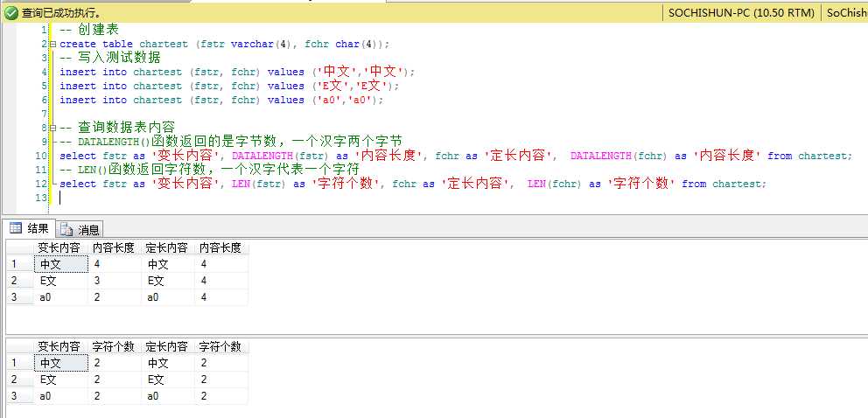This screenshot has height=418, width=868.
Task: Collapse the create table block at line 2
Action: [x=52, y=44]
